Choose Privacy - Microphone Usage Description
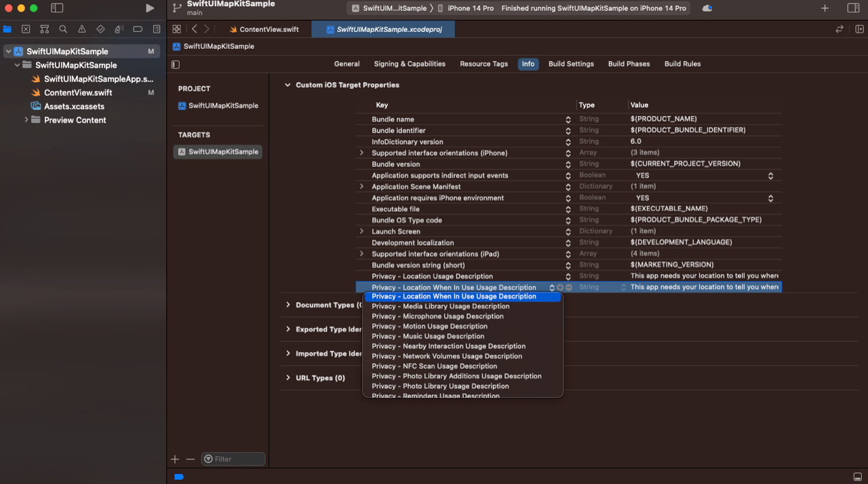This screenshot has width=868, height=484. (x=437, y=316)
